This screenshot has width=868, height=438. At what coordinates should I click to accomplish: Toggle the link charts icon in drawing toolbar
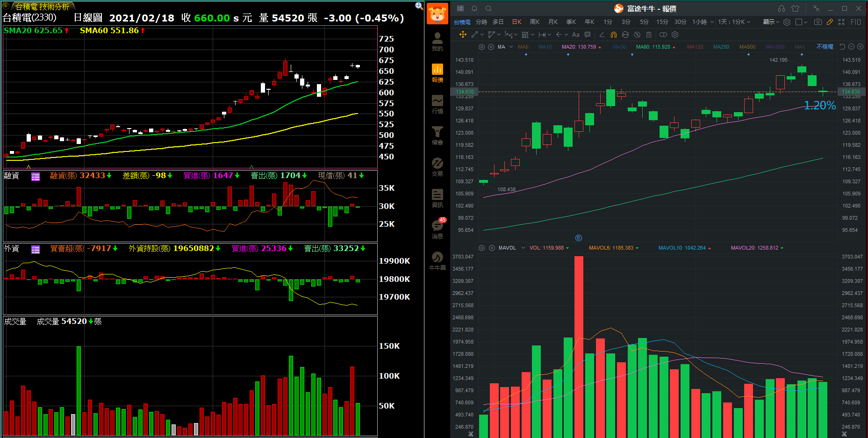click(663, 35)
